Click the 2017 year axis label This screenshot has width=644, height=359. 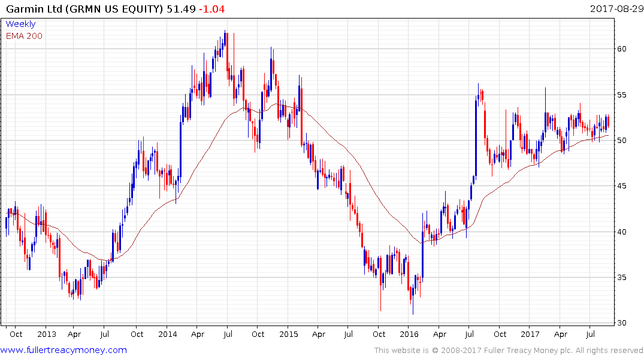tap(530, 334)
